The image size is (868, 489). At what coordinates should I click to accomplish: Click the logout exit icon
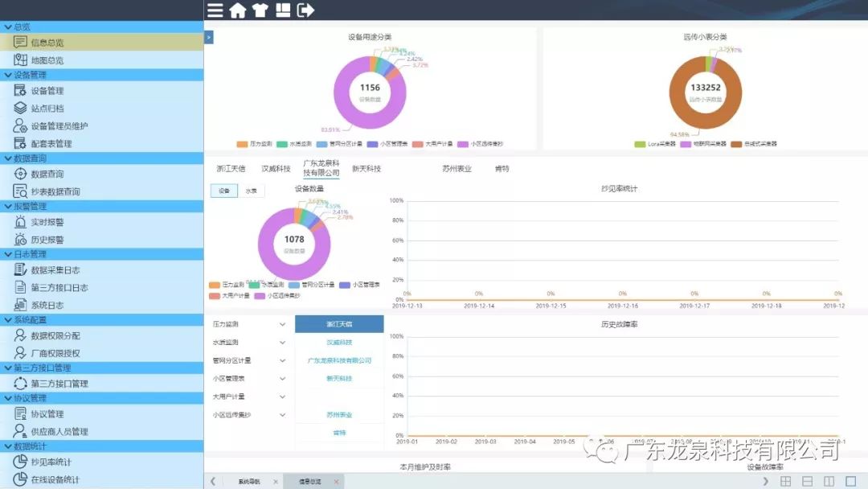[305, 10]
